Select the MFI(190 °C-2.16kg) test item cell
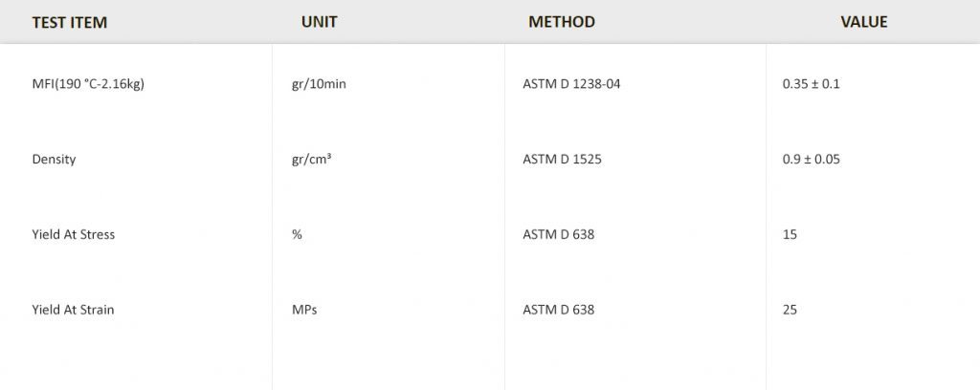Screen dimensions: 980x390 pos(88,84)
